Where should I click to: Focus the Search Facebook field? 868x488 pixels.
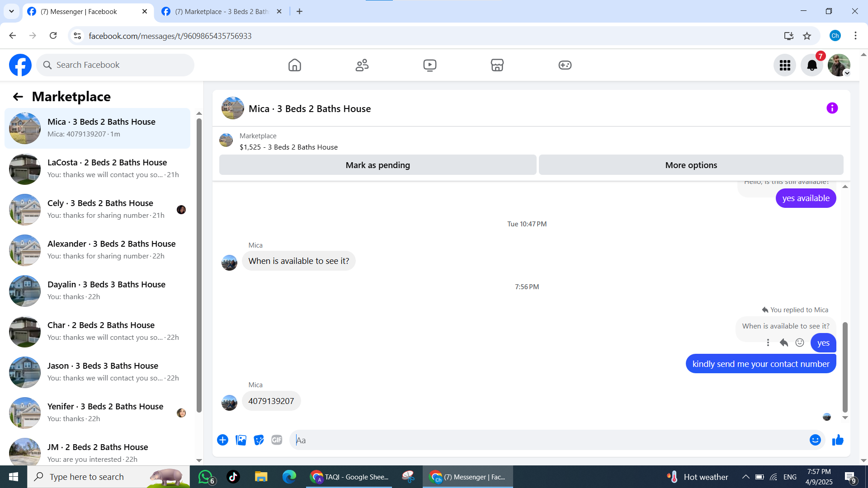point(115,65)
